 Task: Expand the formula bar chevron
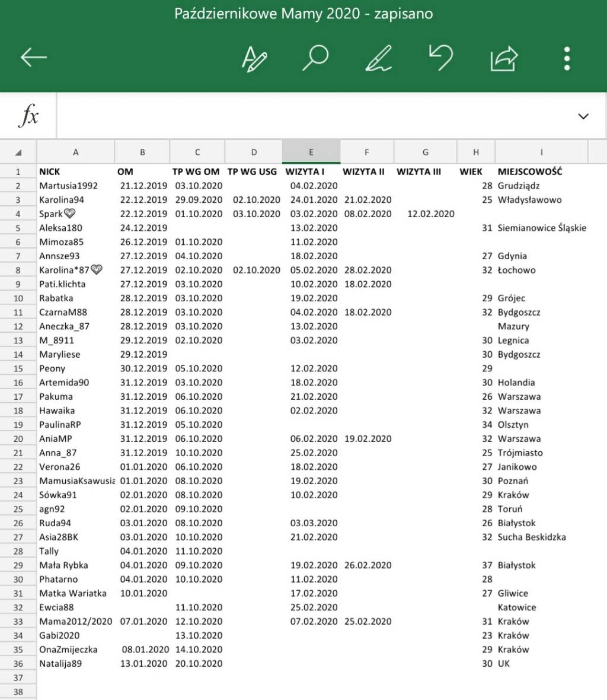coord(583,116)
